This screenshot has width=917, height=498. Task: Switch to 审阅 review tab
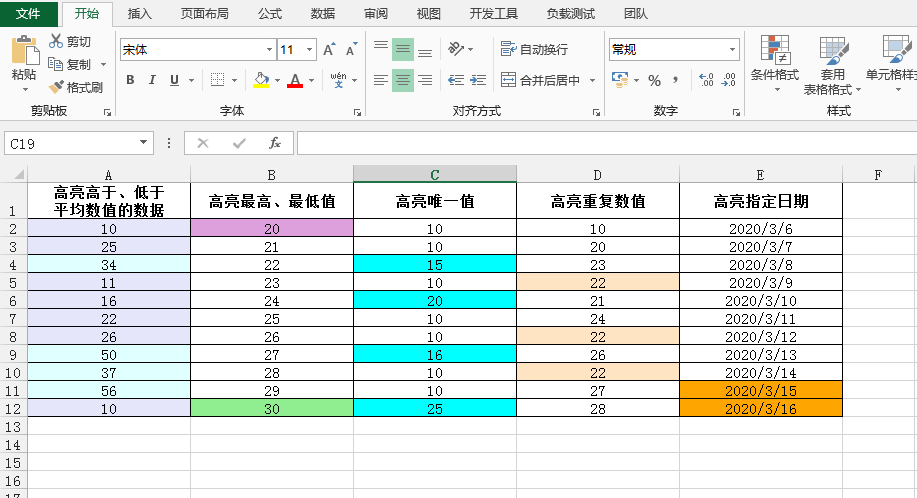[376, 13]
